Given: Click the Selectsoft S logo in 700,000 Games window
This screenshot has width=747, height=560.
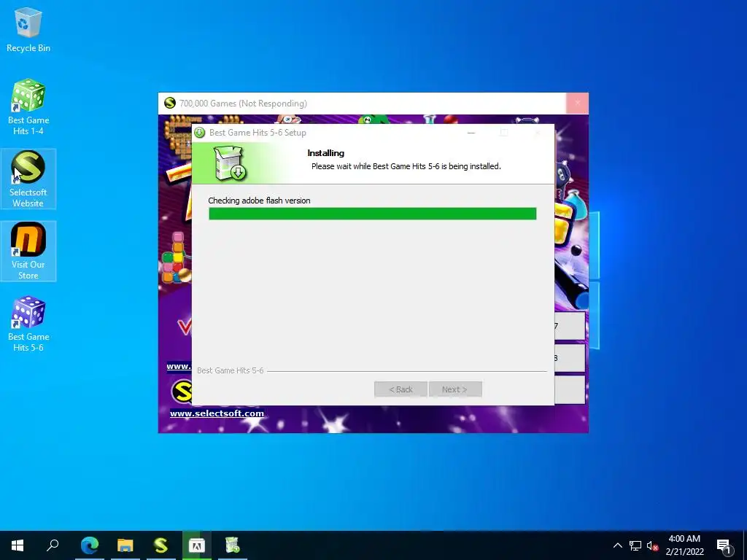Looking at the screenshot, I should (x=181, y=392).
